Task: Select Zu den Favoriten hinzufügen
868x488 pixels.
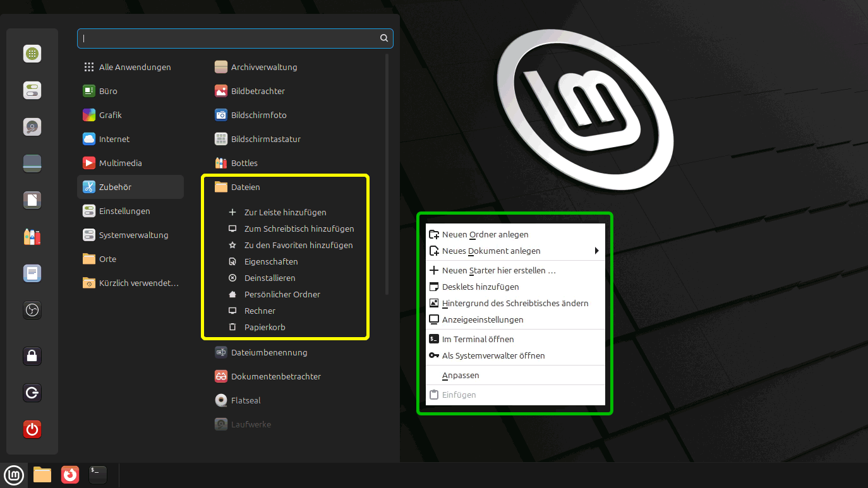Action: [298, 245]
